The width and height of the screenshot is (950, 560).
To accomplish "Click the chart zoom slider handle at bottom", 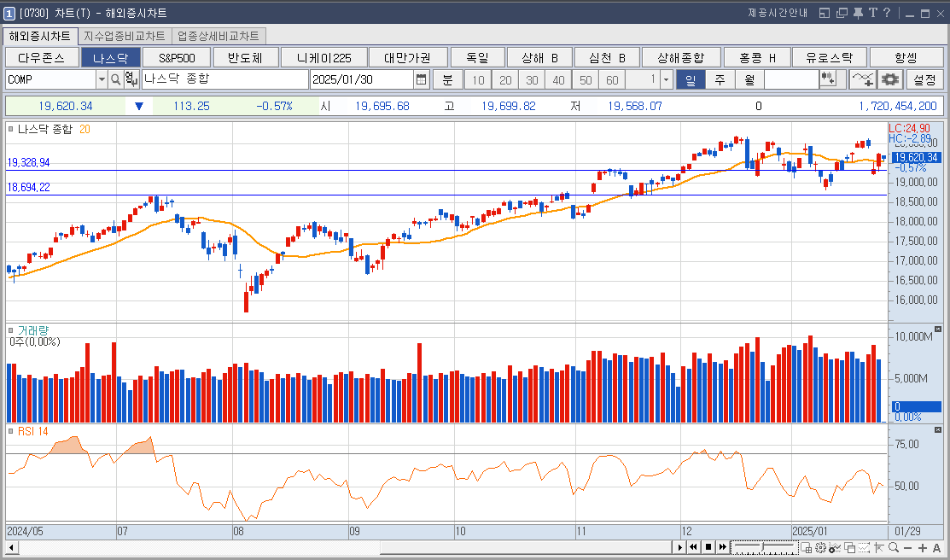I will (762, 547).
